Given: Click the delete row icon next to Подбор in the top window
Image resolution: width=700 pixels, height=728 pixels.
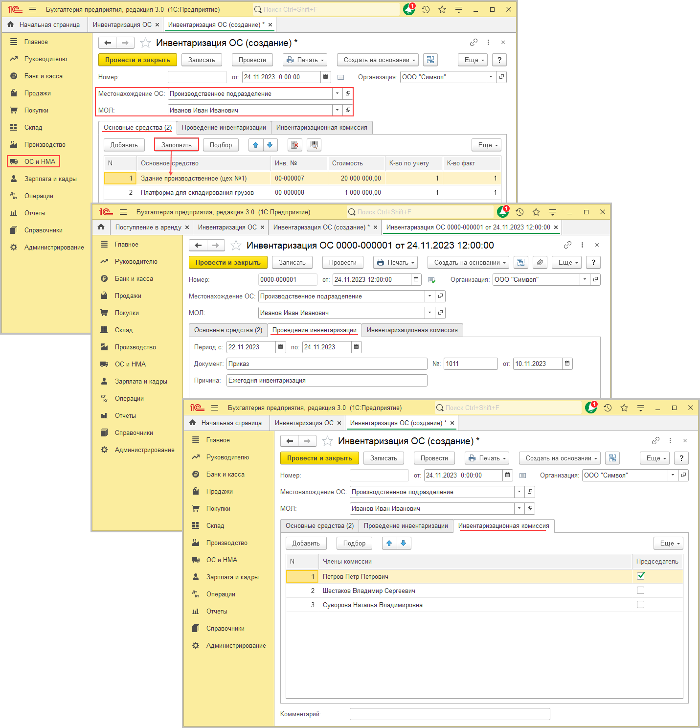Looking at the screenshot, I should (x=294, y=145).
